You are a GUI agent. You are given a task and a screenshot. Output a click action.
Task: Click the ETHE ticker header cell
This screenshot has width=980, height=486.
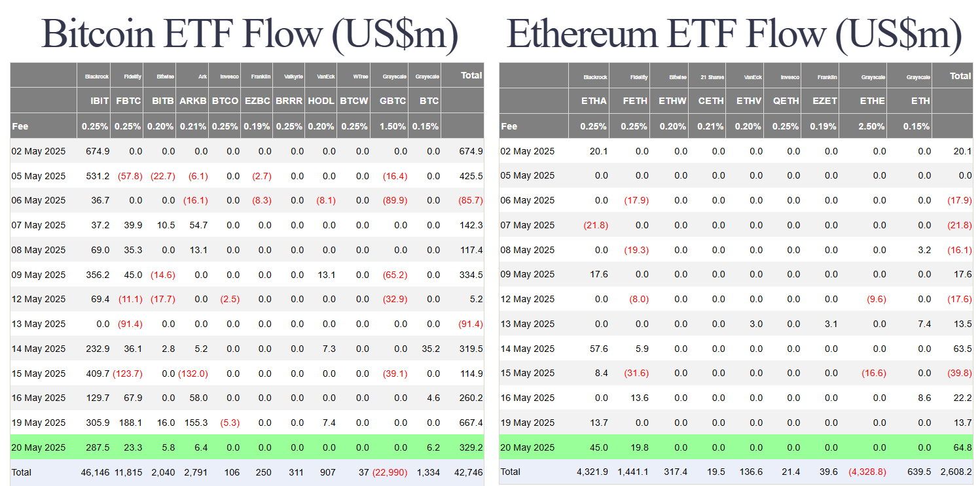click(872, 101)
